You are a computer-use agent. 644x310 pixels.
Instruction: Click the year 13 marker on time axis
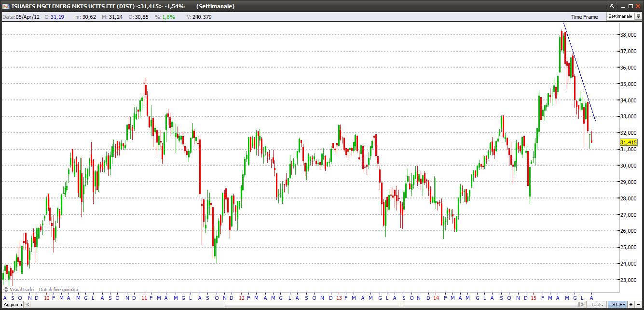pyautogui.click(x=339, y=298)
